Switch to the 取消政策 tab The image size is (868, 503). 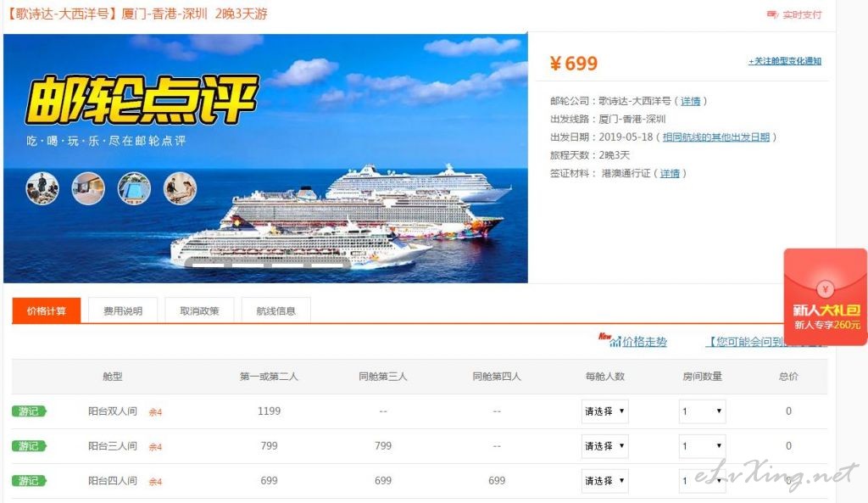pos(199,310)
